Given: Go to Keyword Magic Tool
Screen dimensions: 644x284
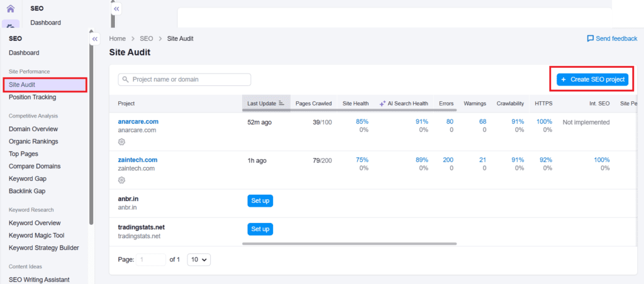Looking at the screenshot, I should coord(36,236).
